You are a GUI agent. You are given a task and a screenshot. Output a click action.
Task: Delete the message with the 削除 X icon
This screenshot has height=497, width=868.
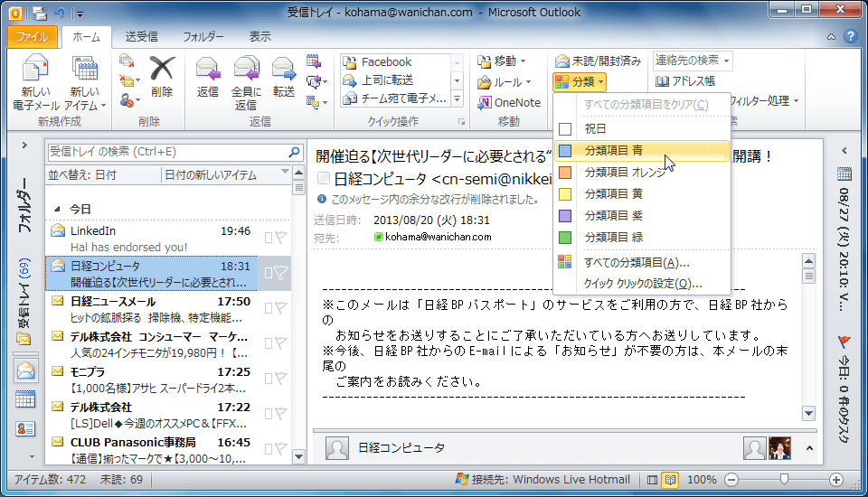pos(162,78)
